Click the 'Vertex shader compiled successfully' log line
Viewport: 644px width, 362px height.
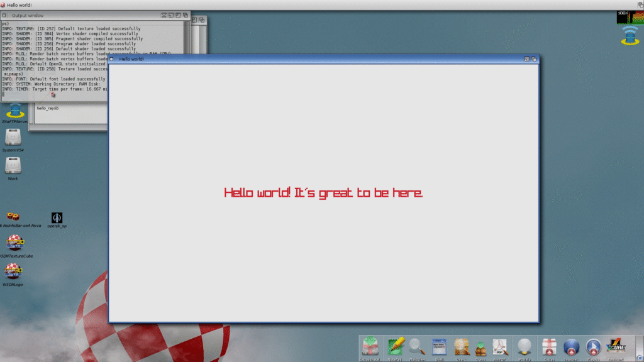[70, 34]
